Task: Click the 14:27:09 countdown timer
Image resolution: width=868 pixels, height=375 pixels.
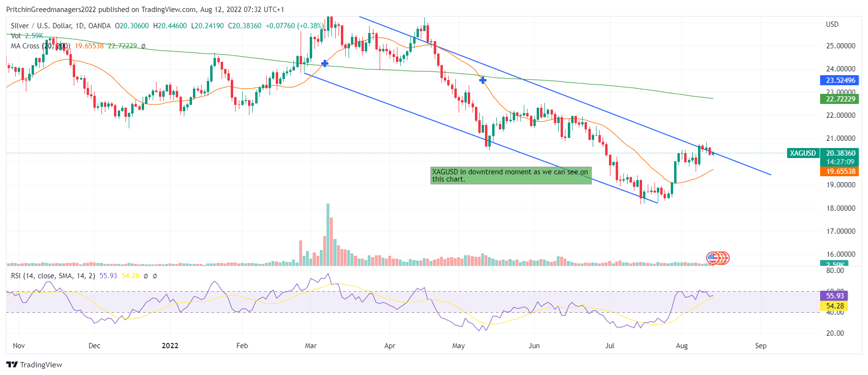Action: click(840, 162)
